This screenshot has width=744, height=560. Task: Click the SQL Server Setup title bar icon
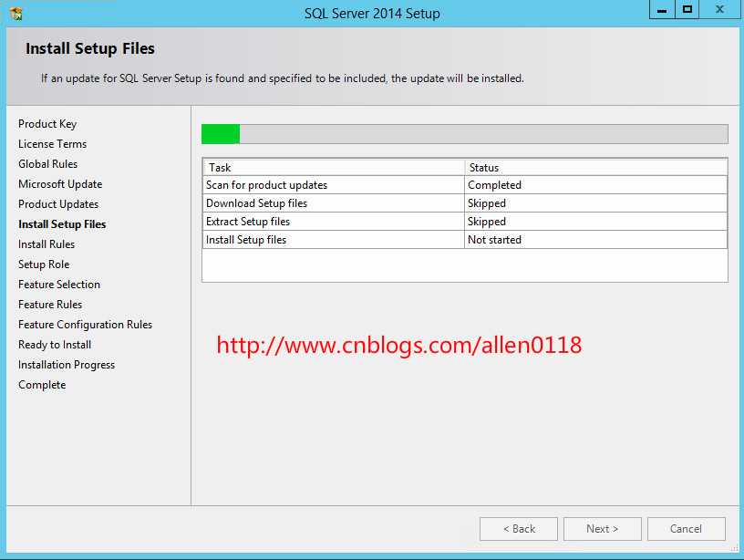16,14
